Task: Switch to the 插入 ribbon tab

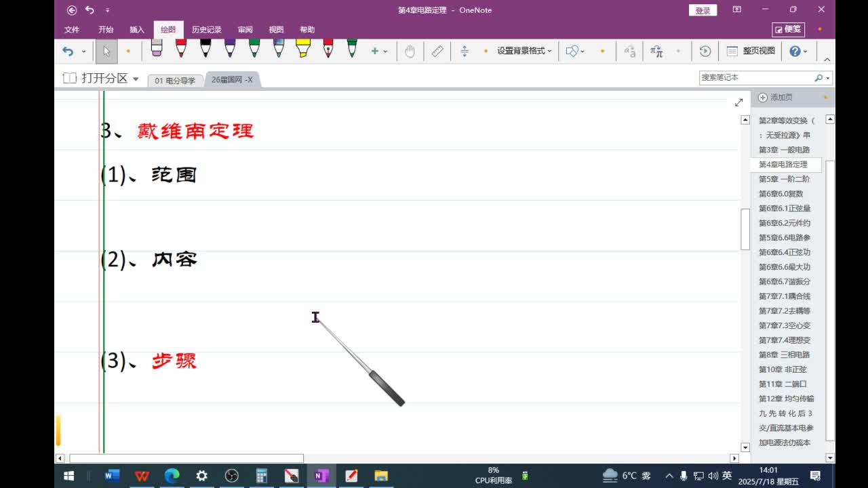Action: 137,30
